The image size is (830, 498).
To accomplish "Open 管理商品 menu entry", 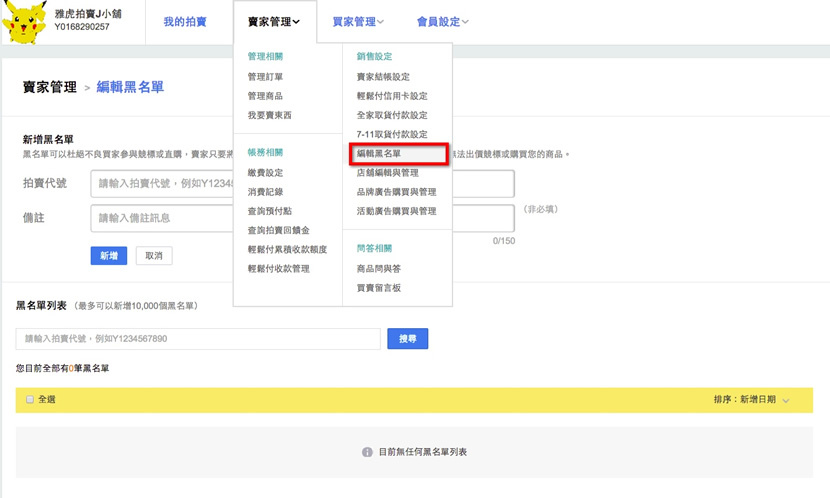I will [265, 96].
